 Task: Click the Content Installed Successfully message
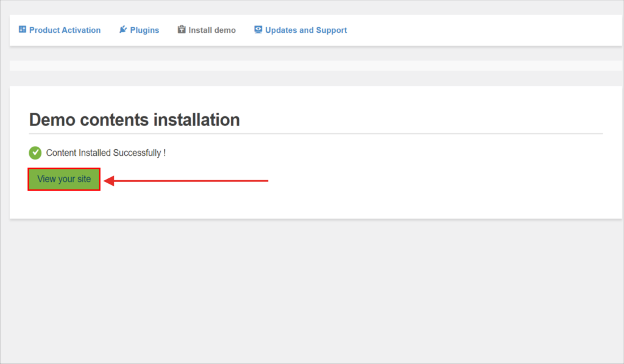click(105, 153)
